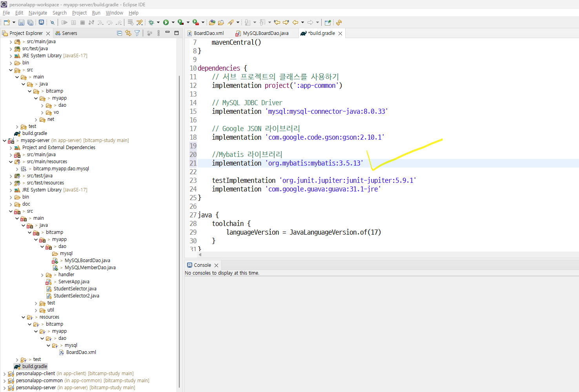This screenshot has height=392, width=579.
Task: Select MySQLMemberDao.java in the tree
Action: (90, 268)
